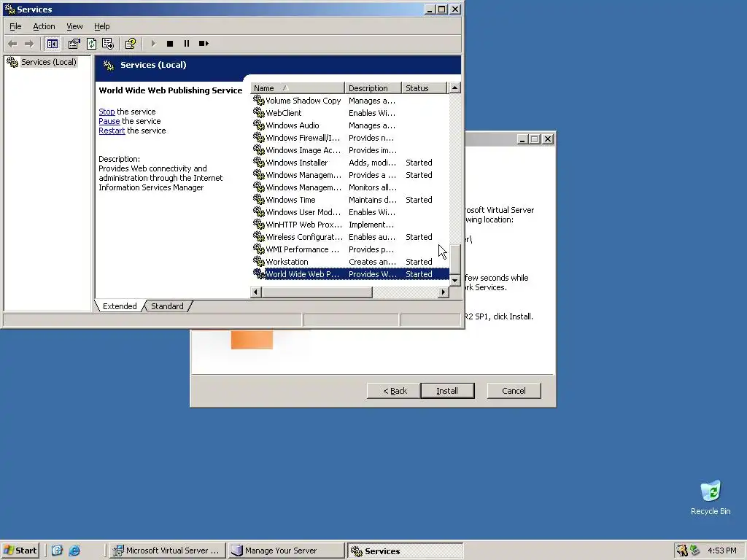
Task: Click horizontal scrollbar left arrow
Action: pos(256,292)
